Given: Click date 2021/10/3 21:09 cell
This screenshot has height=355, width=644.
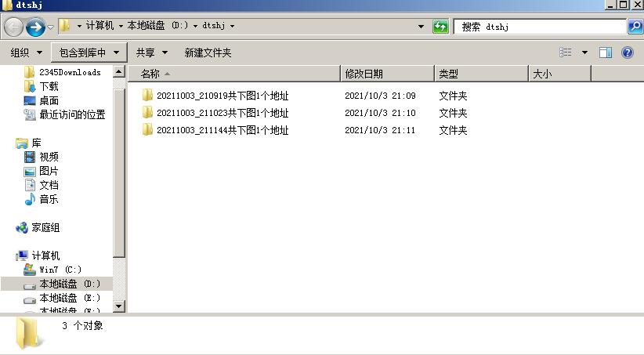Looking at the screenshot, I should click(380, 96).
